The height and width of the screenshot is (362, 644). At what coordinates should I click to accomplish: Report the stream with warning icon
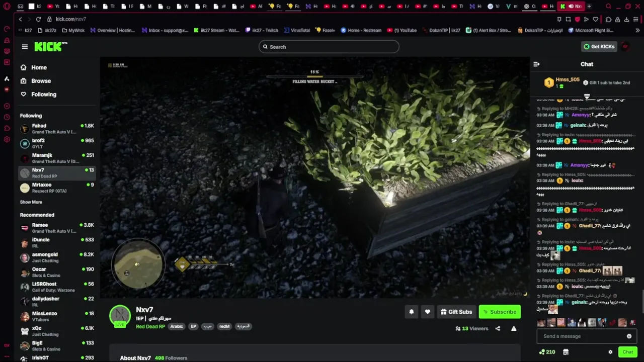point(514,329)
